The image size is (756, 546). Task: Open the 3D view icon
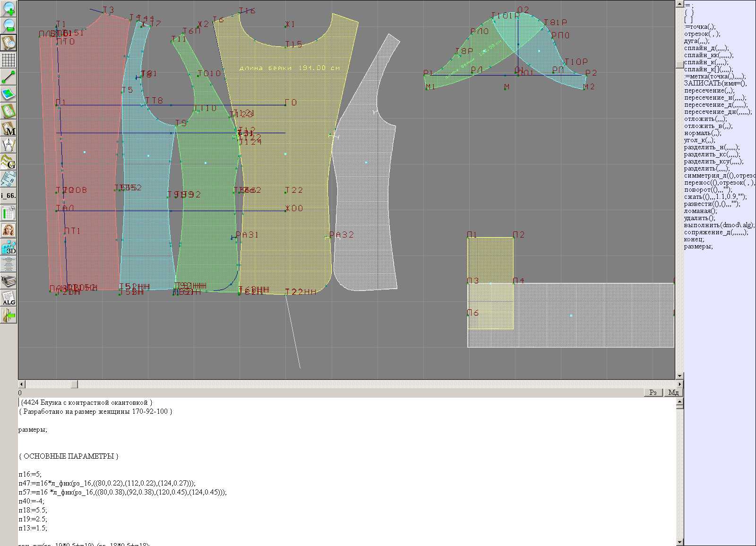pyautogui.click(x=9, y=247)
